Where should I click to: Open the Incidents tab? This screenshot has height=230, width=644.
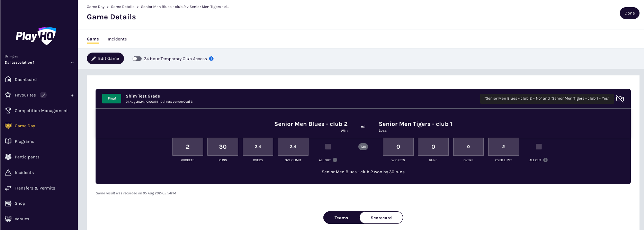click(x=117, y=39)
